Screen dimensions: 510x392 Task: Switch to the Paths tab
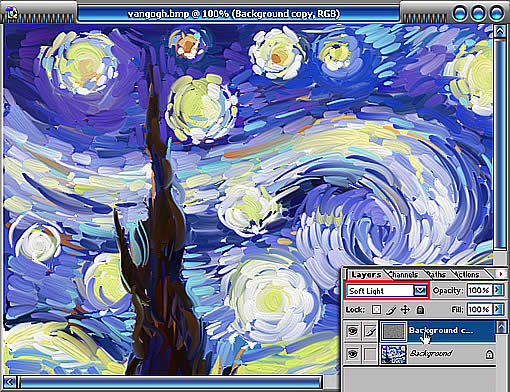tap(436, 275)
